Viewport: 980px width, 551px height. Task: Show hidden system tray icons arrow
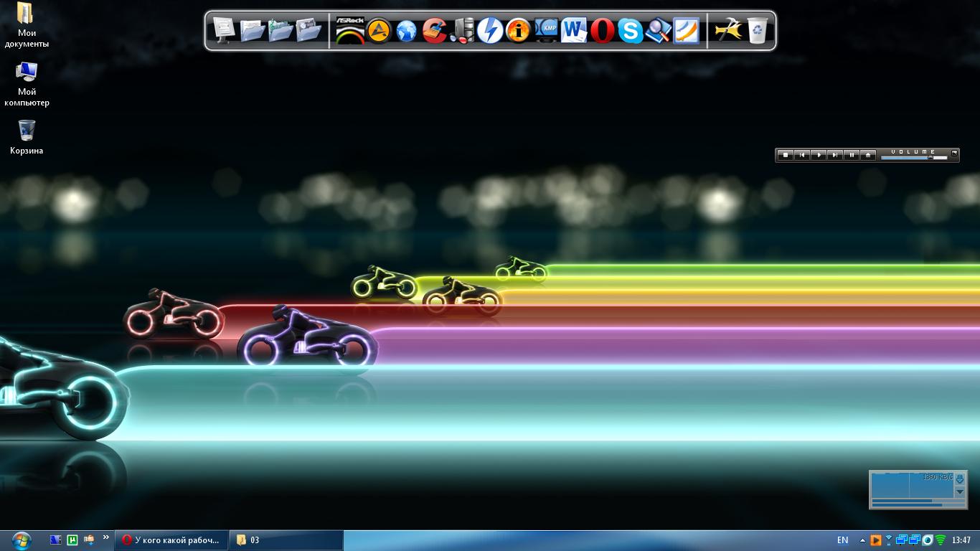[862, 540]
